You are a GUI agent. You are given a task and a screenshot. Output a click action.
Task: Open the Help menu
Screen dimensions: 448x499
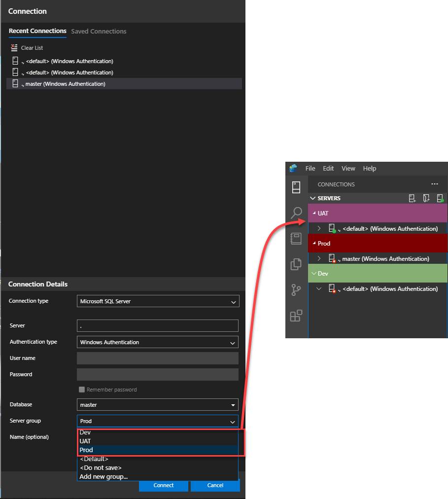370,168
